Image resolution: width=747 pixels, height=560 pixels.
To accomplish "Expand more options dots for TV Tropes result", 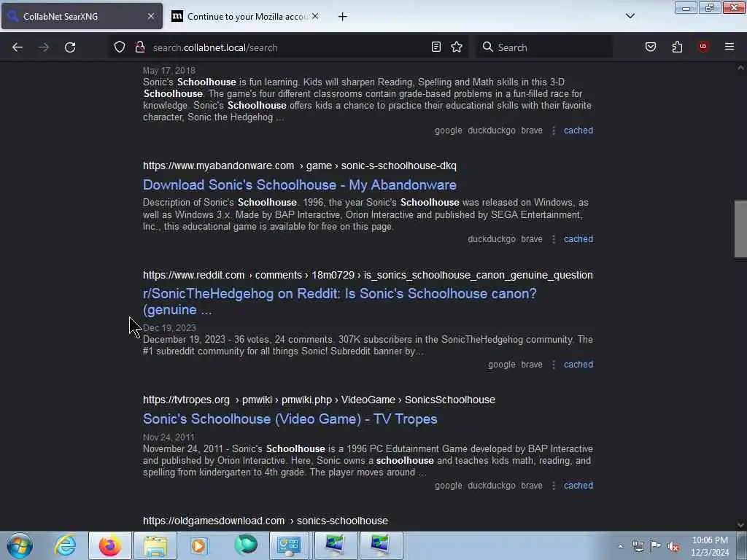I will tap(553, 485).
